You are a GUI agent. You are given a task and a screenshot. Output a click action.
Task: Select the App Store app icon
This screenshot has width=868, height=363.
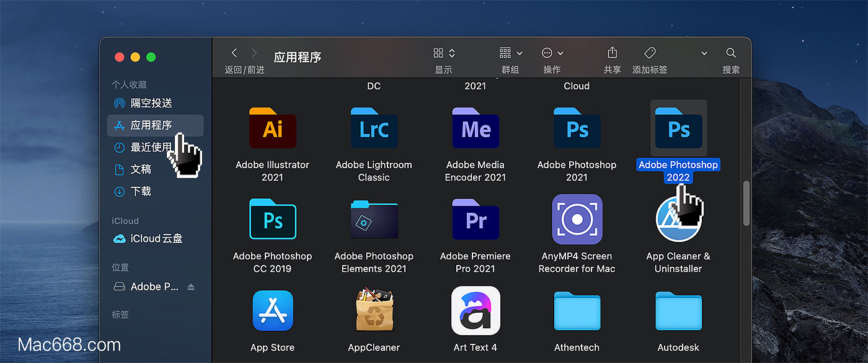(272, 311)
